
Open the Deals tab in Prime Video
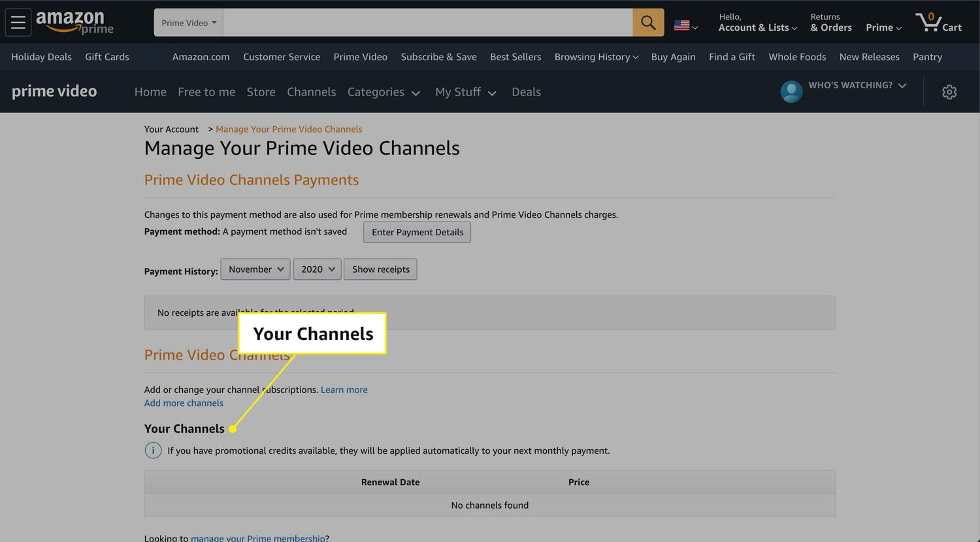(x=526, y=92)
